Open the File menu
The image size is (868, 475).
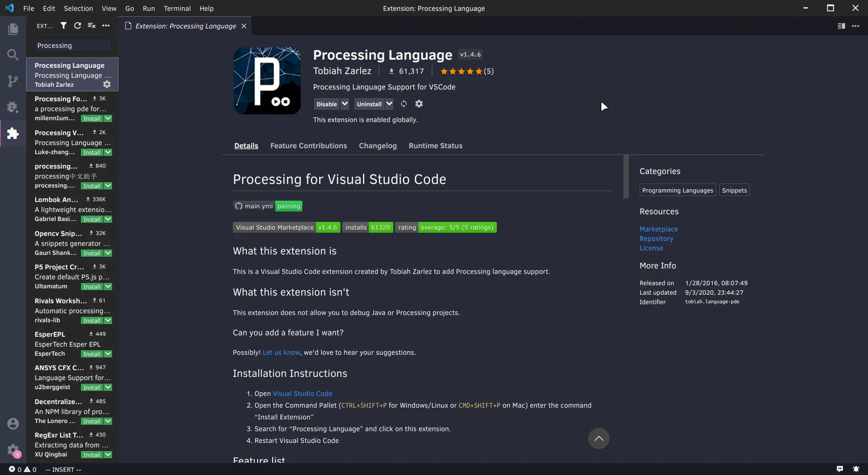tap(28, 8)
